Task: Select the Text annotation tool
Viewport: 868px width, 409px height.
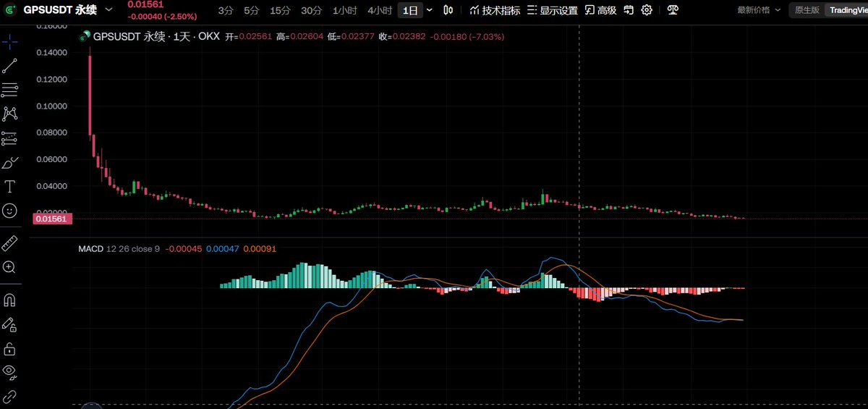Action: (10, 187)
